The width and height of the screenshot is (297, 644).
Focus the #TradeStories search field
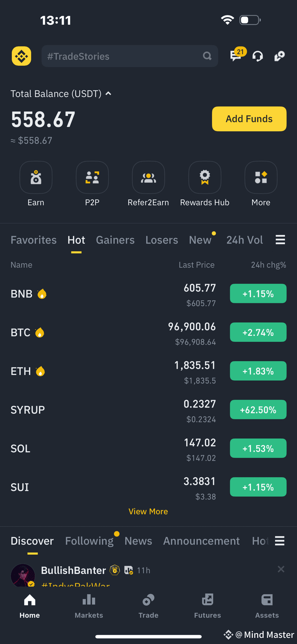pyautogui.click(x=130, y=56)
